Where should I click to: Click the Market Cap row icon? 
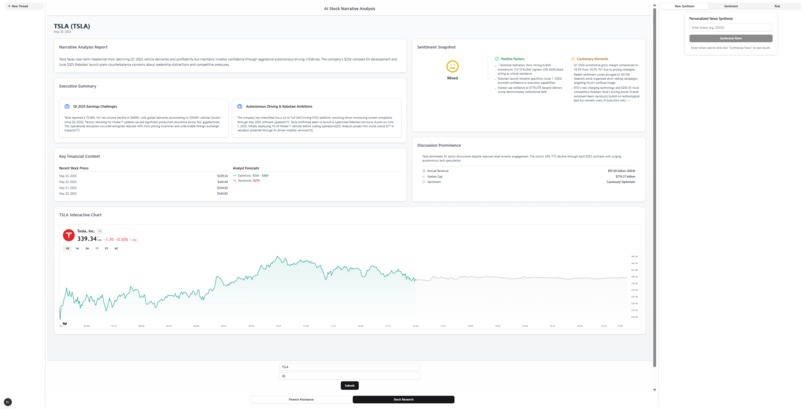pyautogui.click(x=424, y=176)
